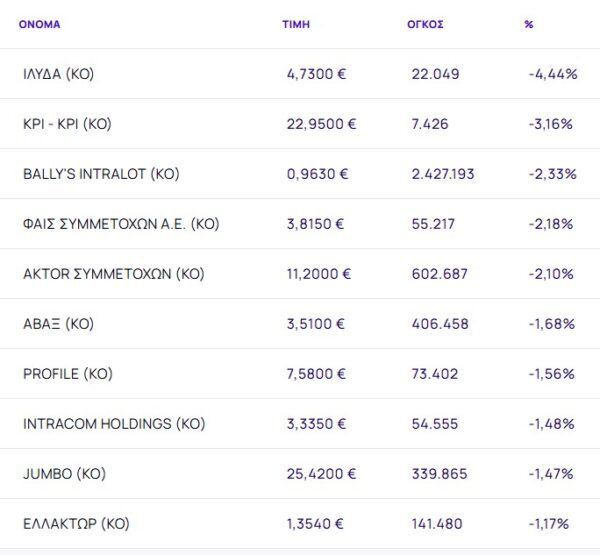Sort by the ΤΙΜΗ column header
The image size is (600, 555).
[x=296, y=24]
